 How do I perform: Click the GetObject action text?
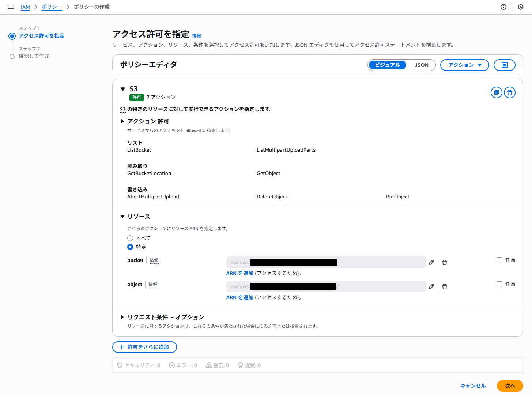pos(268,173)
